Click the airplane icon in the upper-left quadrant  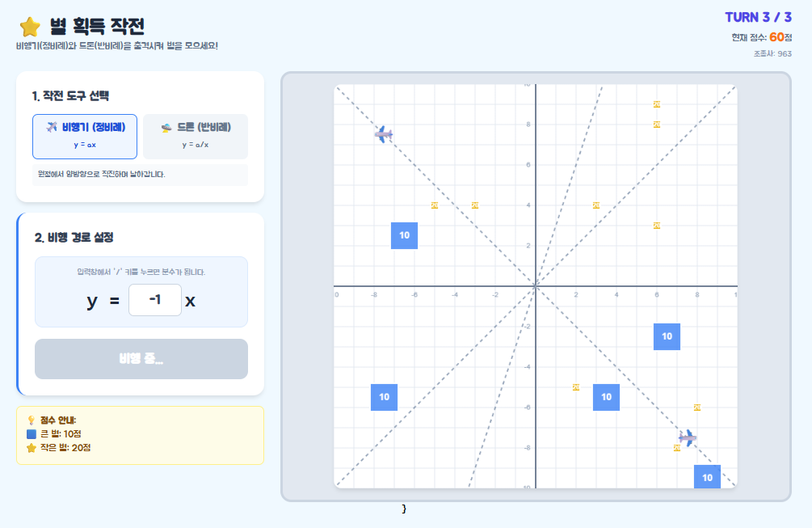tap(384, 134)
